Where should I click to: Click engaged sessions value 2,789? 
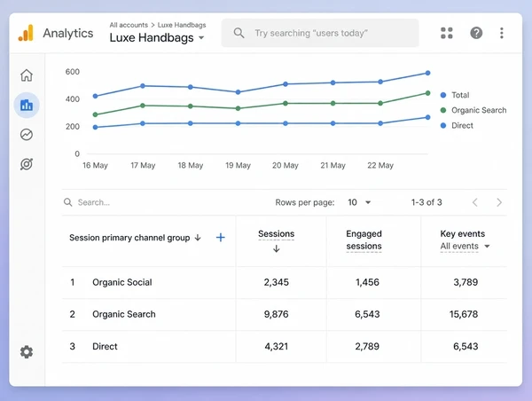point(367,346)
